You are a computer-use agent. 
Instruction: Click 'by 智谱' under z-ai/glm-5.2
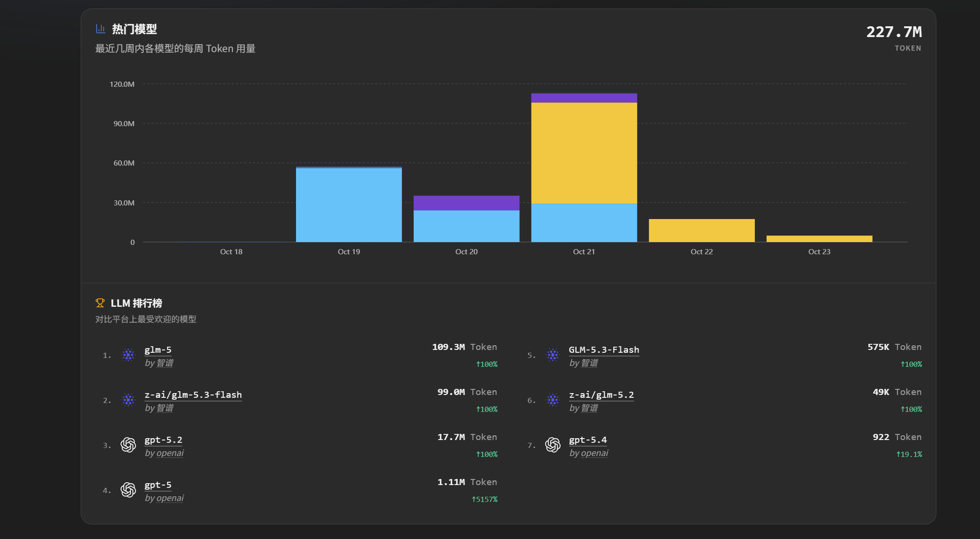(x=583, y=408)
